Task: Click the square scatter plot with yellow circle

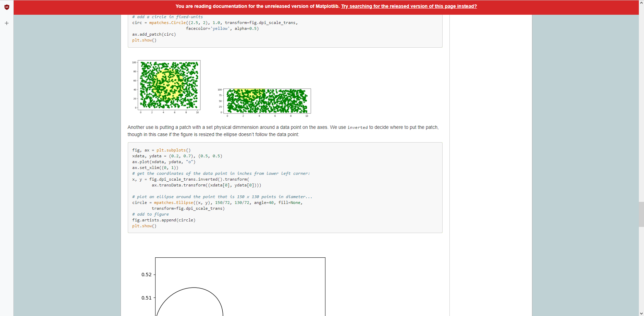Action: 166,87
